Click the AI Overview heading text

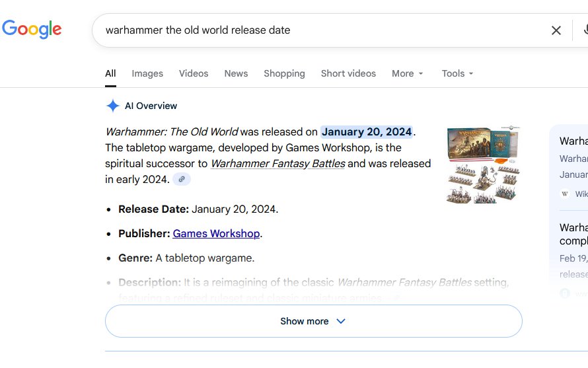click(151, 106)
